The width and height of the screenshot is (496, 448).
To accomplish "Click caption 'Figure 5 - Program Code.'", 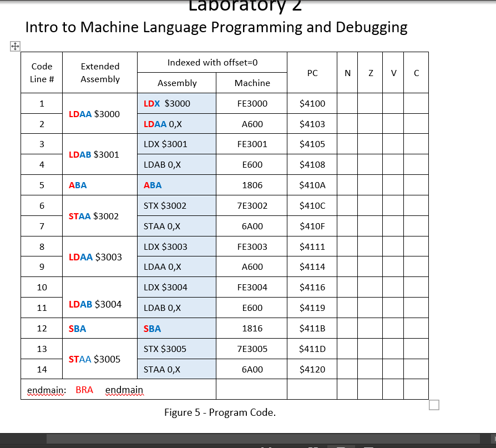I will (x=220, y=412).
